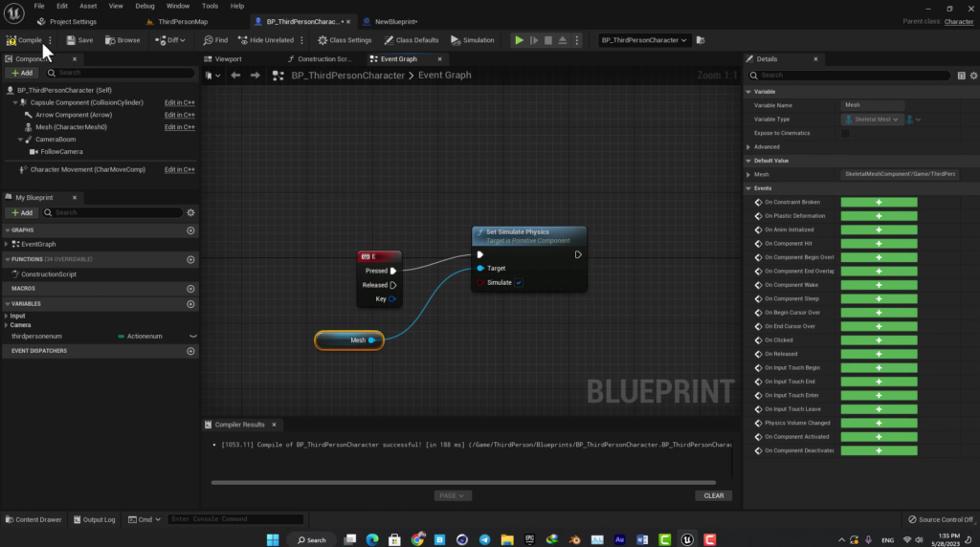
Task: Clear the compiler results
Action: coord(714,495)
